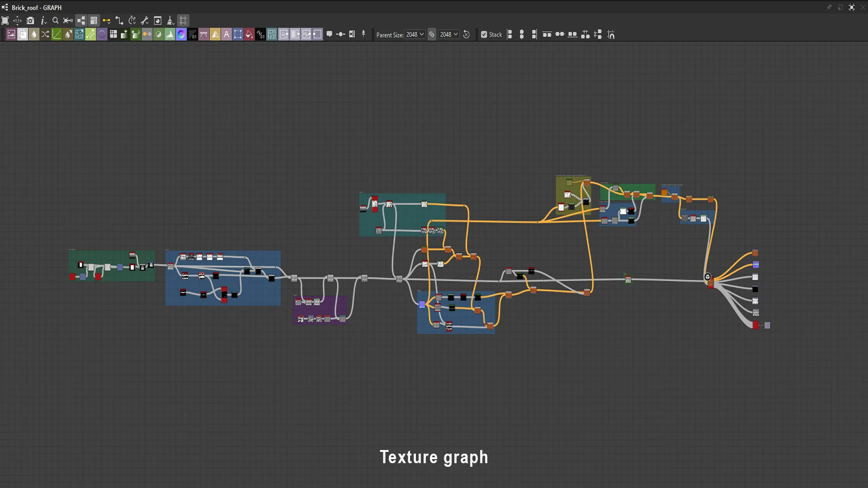Add a Bitmap node from the toolbar
This screenshot has width=868, height=488.
click(11, 34)
